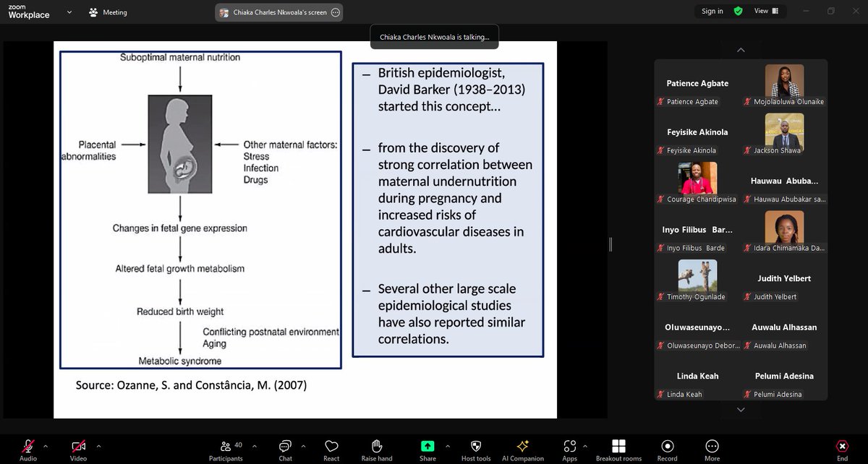
Task: Click muted mic icon beside Judith Yelbert
Action: (x=749, y=296)
